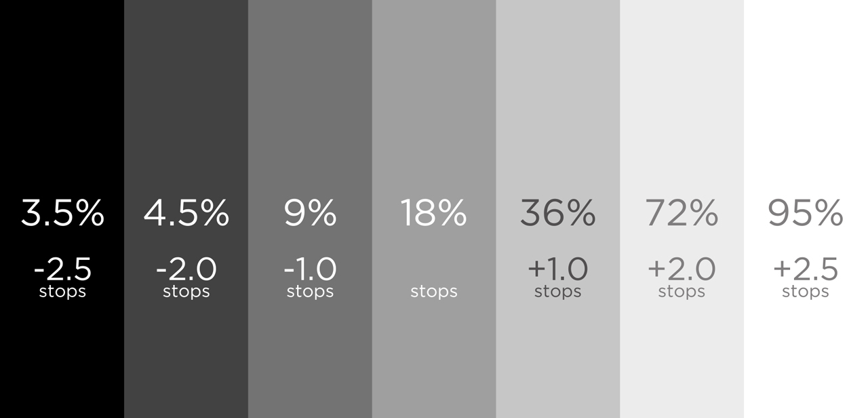Click the "+2.5" stops value
The height and width of the screenshot is (418, 868).
pyautogui.click(x=806, y=269)
